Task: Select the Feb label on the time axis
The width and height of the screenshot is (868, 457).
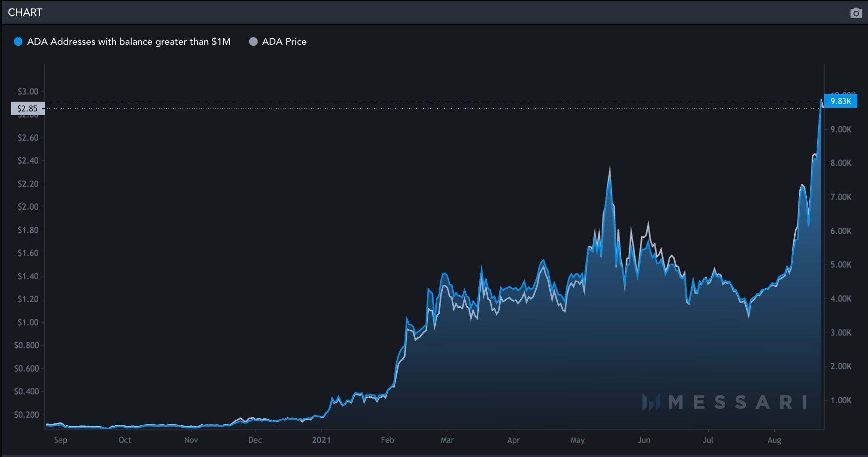Action: click(387, 440)
